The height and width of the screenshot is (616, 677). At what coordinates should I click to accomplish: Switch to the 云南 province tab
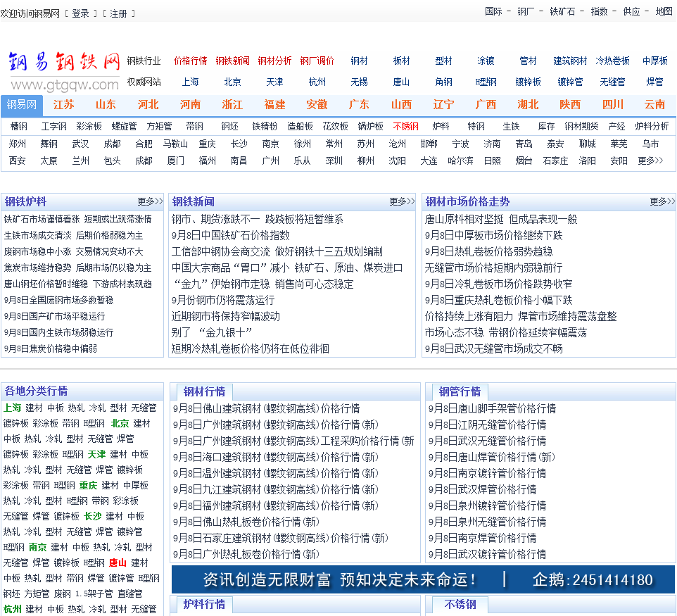pos(654,104)
